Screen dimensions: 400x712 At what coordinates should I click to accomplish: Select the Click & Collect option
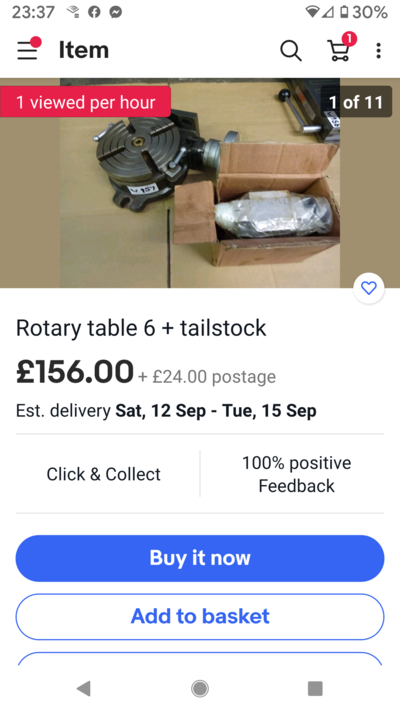pyautogui.click(x=104, y=474)
